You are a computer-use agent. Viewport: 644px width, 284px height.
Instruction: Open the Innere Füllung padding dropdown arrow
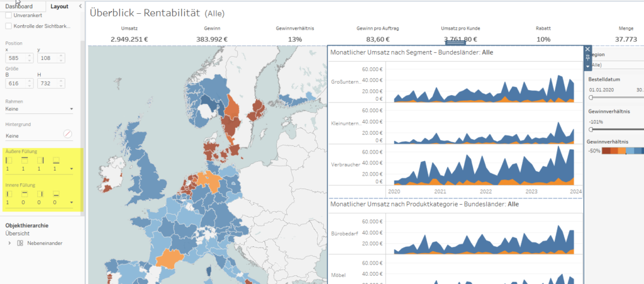pyautogui.click(x=72, y=203)
